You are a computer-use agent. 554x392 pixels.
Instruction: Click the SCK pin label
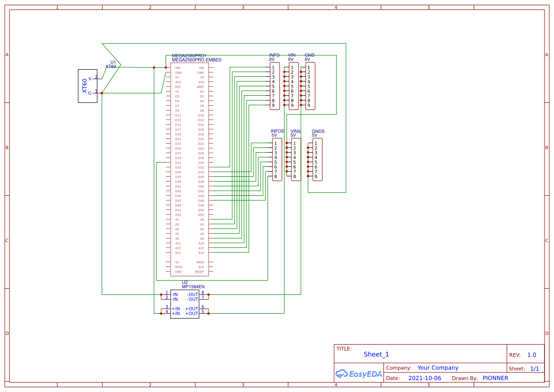coord(201,267)
